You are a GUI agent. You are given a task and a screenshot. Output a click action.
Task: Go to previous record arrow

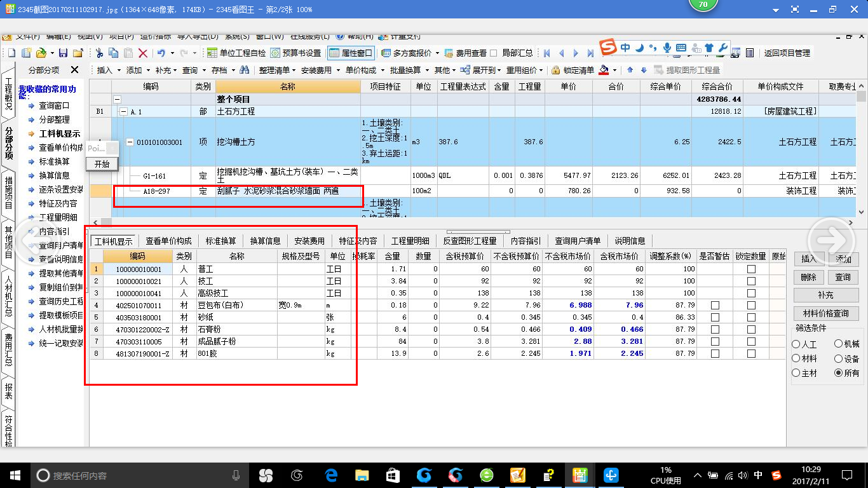[561, 53]
